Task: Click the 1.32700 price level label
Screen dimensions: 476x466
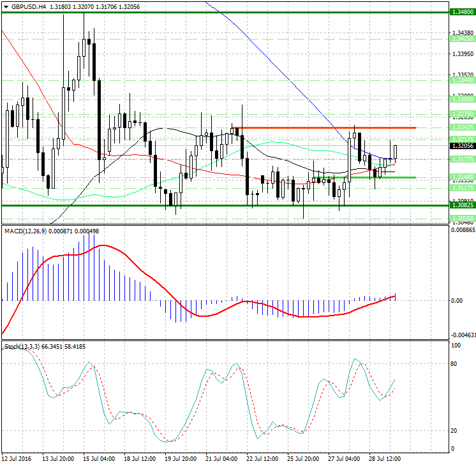Action: click(x=461, y=113)
